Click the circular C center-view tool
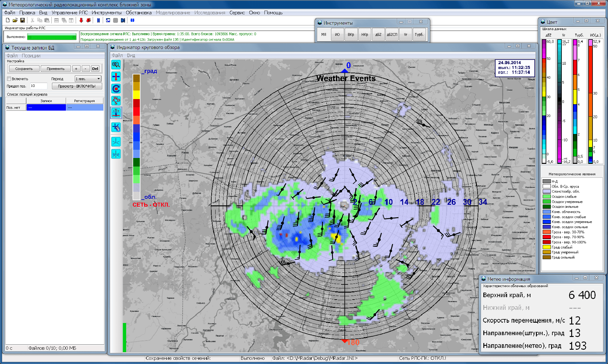This screenshot has width=608, height=364. [116, 89]
